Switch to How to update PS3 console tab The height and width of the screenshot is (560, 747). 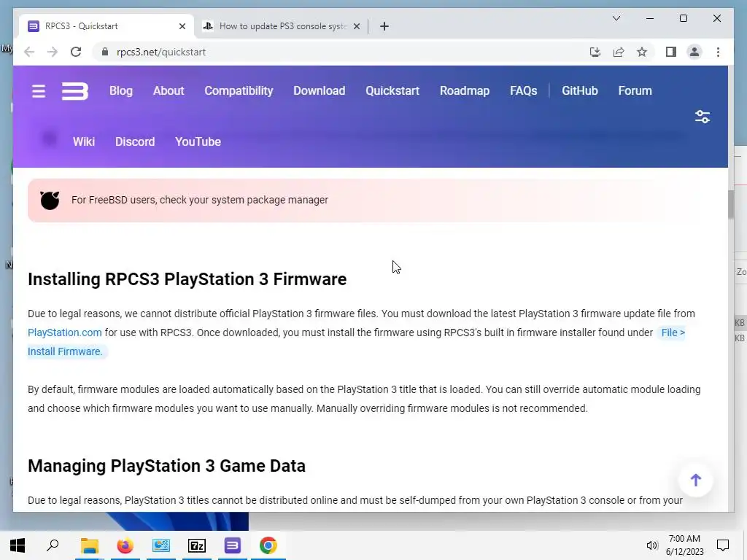click(281, 26)
